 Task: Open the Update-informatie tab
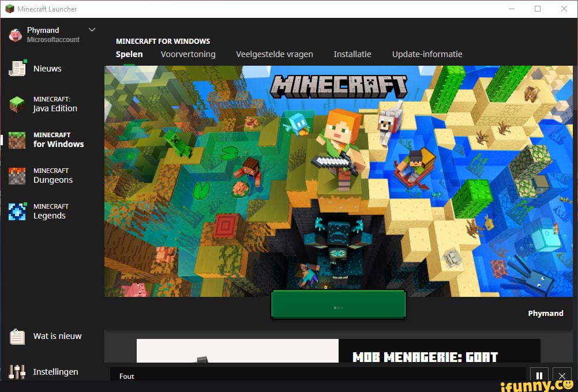(427, 54)
